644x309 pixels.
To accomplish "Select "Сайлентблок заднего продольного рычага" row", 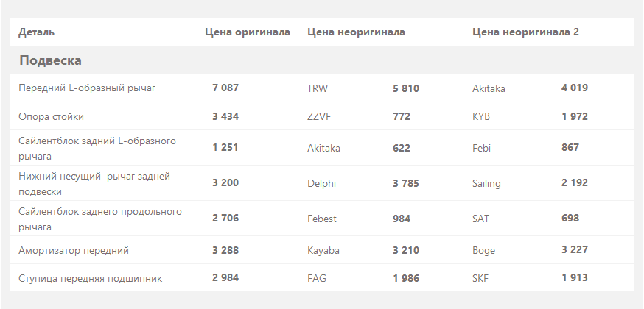I will pos(321,219).
